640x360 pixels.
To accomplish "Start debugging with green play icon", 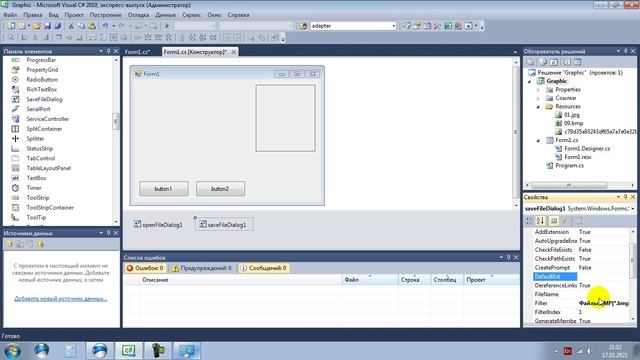I will [x=167, y=26].
